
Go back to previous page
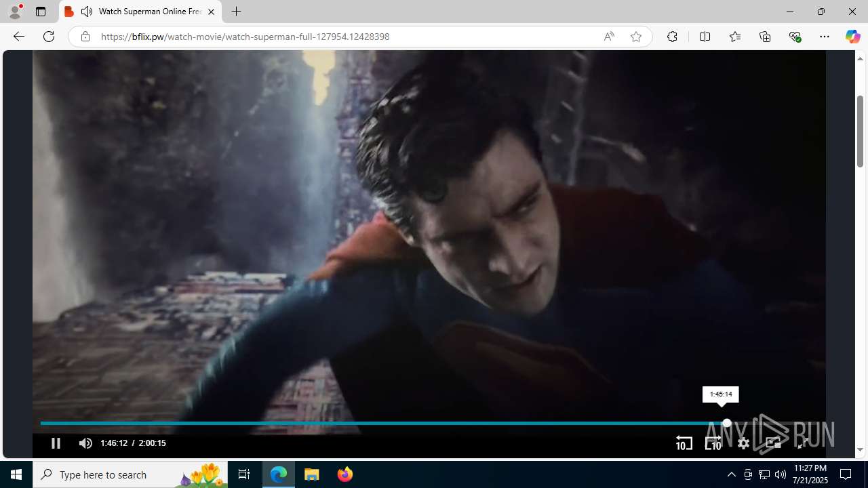click(19, 37)
